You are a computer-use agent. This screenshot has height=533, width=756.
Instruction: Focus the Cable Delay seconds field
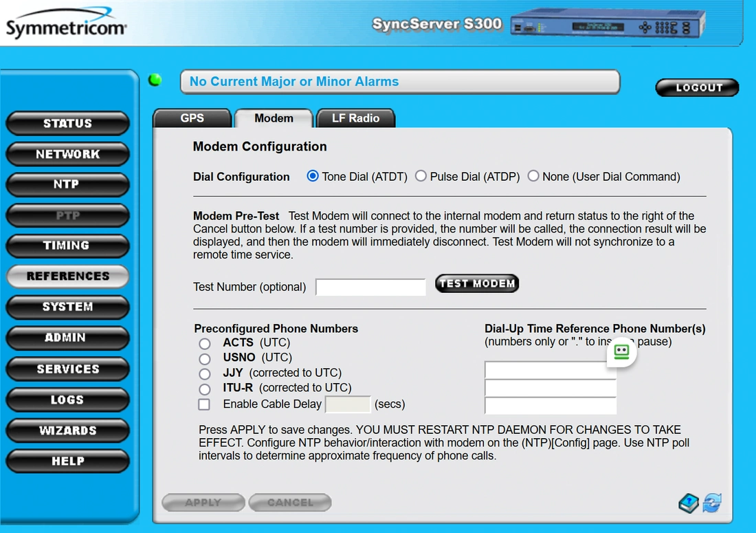[348, 404]
